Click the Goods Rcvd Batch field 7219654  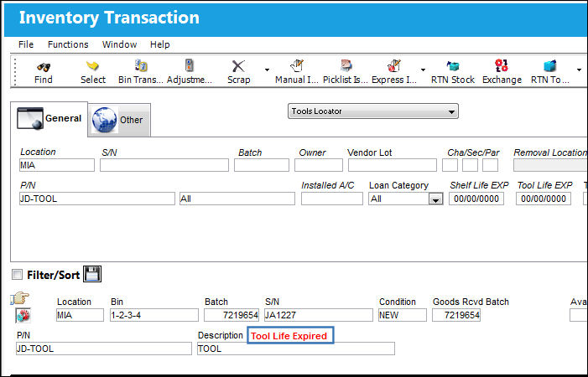(x=456, y=315)
